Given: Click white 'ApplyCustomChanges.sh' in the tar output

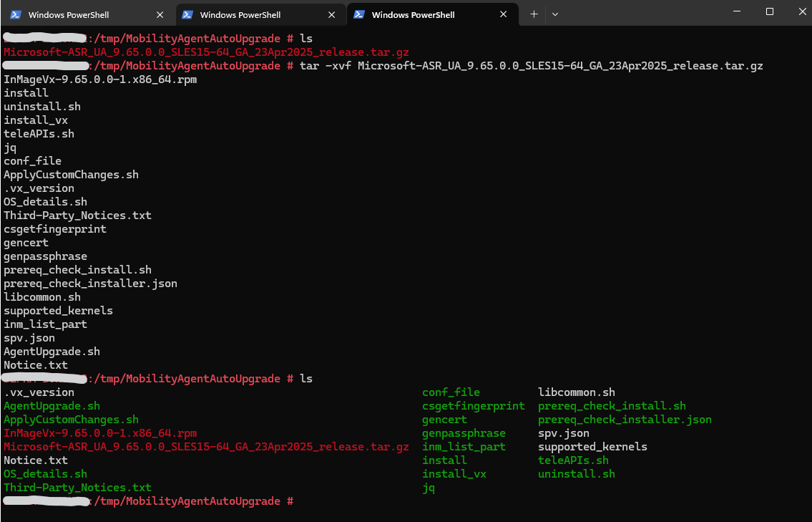Looking at the screenshot, I should coord(71,175).
